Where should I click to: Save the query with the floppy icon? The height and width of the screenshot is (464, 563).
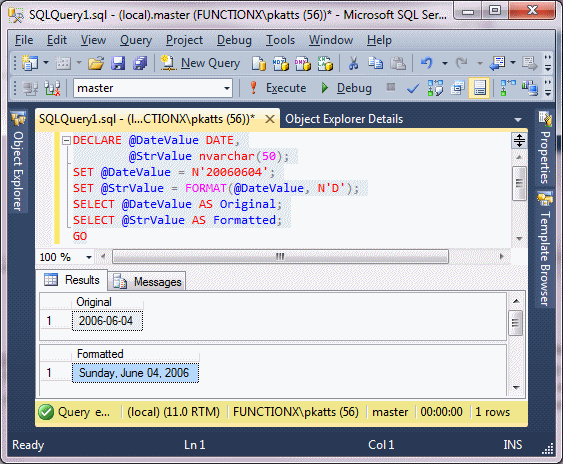(118, 64)
